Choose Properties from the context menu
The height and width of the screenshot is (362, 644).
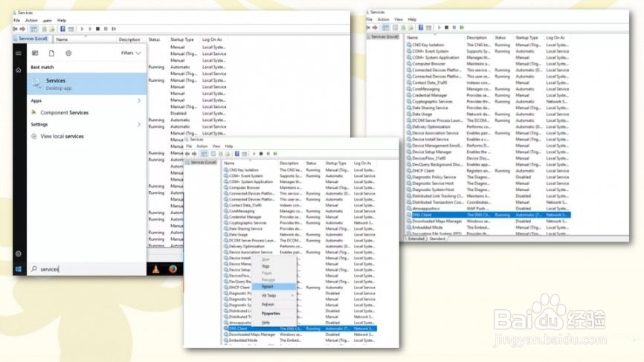271,314
